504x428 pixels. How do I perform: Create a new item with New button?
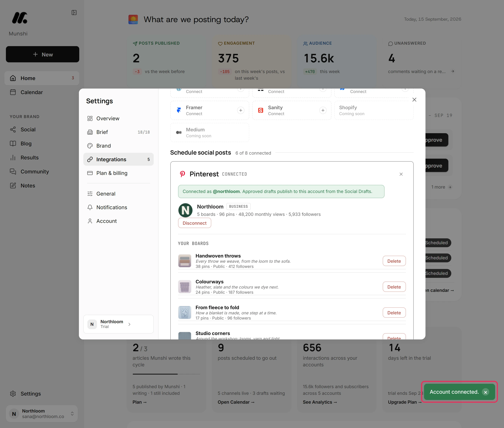click(x=42, y=54)
